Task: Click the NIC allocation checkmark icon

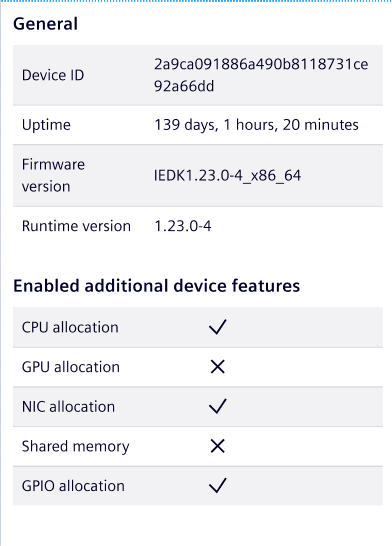Action: (x=218, y=406)
